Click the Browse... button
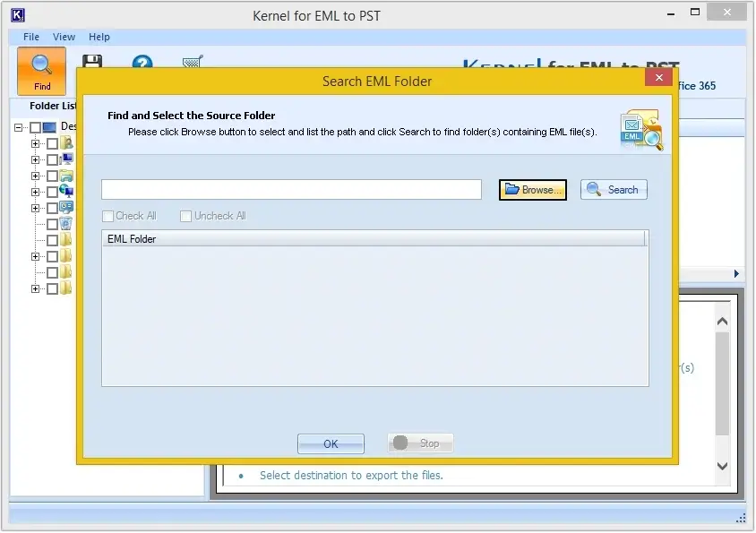756x533 pixels. tap(533, 190)
